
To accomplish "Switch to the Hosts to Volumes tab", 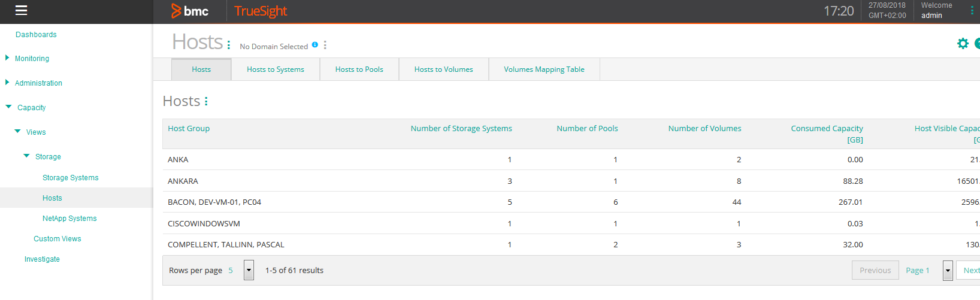I will tap(444, 69).
